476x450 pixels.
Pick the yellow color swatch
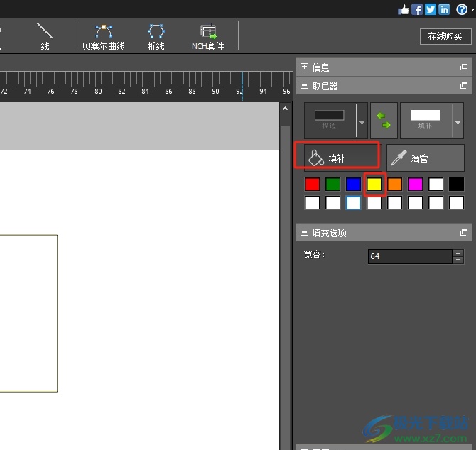(x=374, y=185)
